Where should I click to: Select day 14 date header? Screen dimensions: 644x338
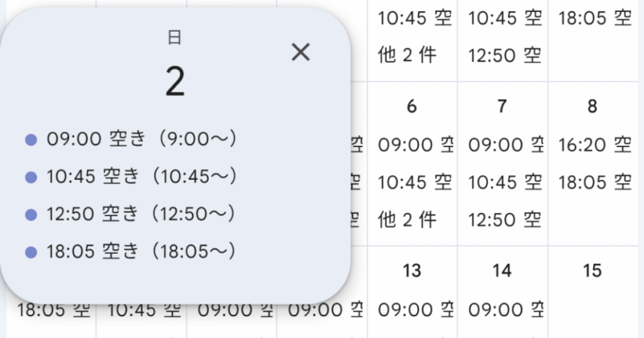coord(502,271)
